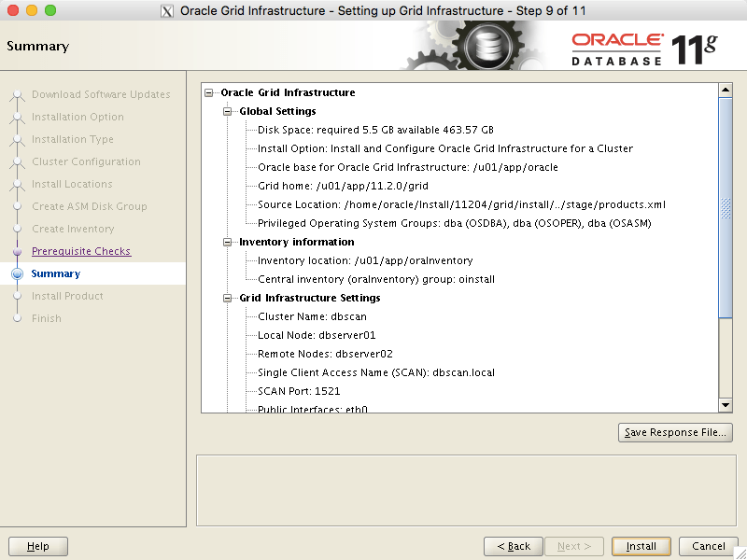Cancel the Grid Infrastructure setup
This screenshot has height=560, width=747.
point(708,546)
